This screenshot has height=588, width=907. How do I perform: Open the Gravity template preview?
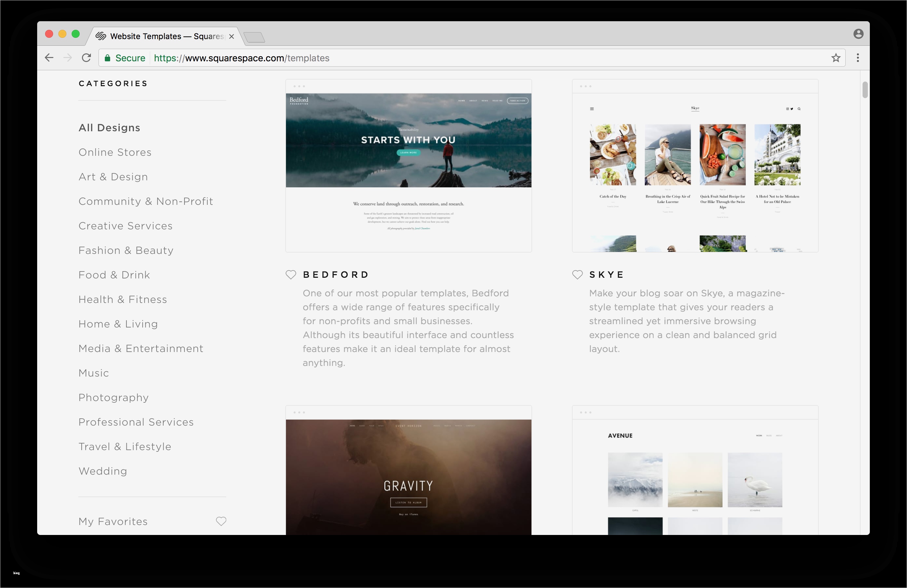pos(408,476)
